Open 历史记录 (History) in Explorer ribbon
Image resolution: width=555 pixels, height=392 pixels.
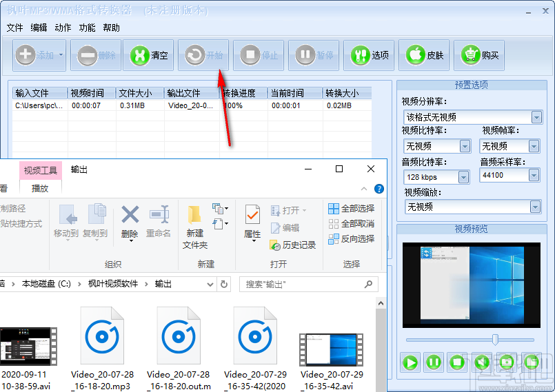[x=293, y=245]
